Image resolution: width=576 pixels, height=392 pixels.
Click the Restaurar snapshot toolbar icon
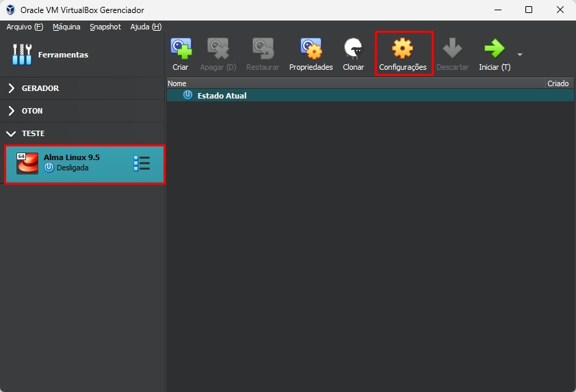[x=263, y=49]
